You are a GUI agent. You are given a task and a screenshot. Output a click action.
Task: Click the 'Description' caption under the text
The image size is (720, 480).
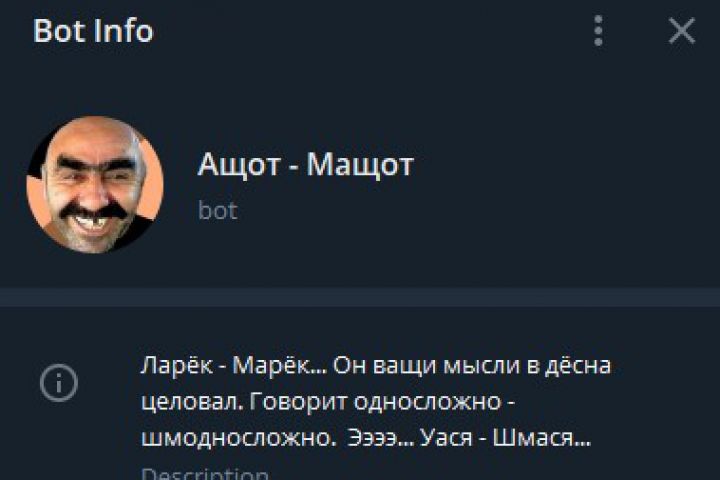tap(205, 473)
